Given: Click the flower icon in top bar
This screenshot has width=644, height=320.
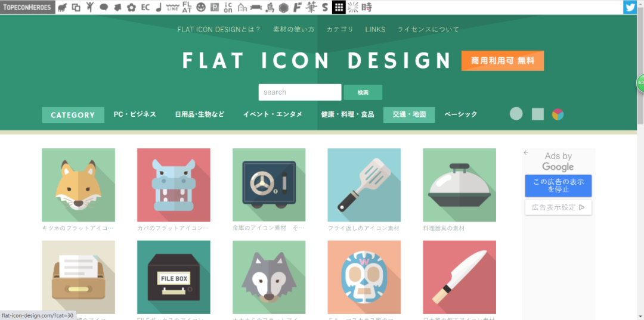Looking at the screenshot, I should [x=131, y=7].
